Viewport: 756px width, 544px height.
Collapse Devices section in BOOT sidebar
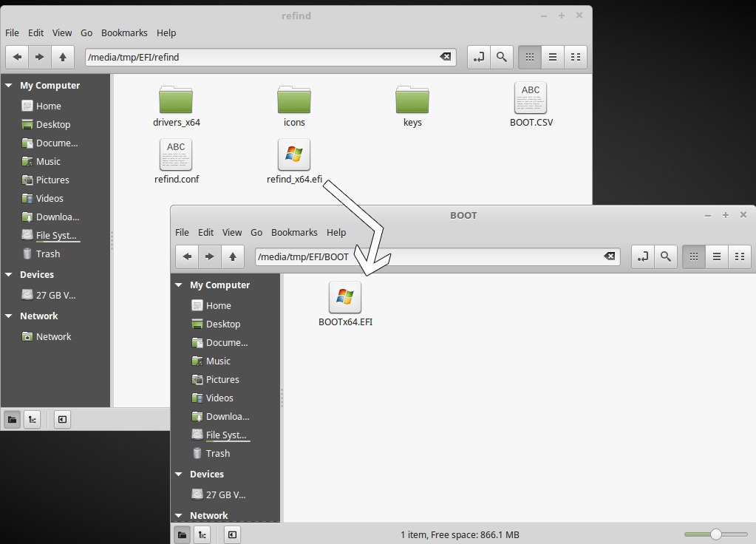coord(178,474)
